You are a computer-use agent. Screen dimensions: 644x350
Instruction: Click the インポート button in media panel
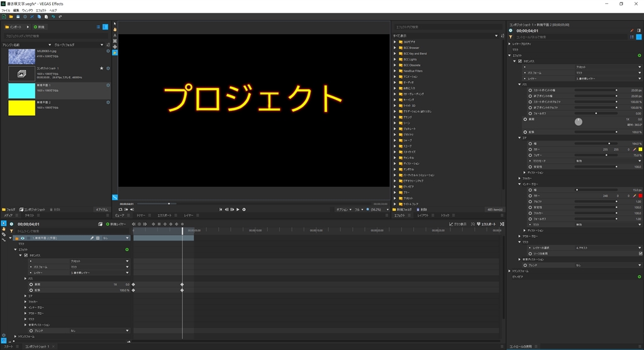click(14, 26)
